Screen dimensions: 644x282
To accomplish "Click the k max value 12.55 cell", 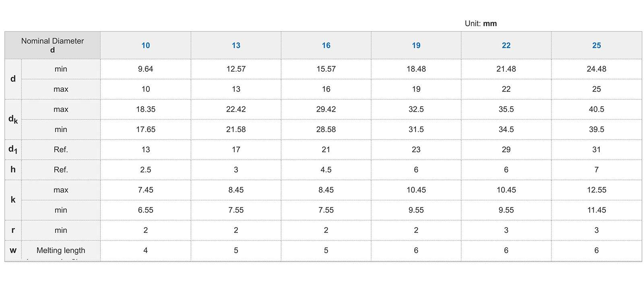I will pyautogui.click(x=597, y=190).
